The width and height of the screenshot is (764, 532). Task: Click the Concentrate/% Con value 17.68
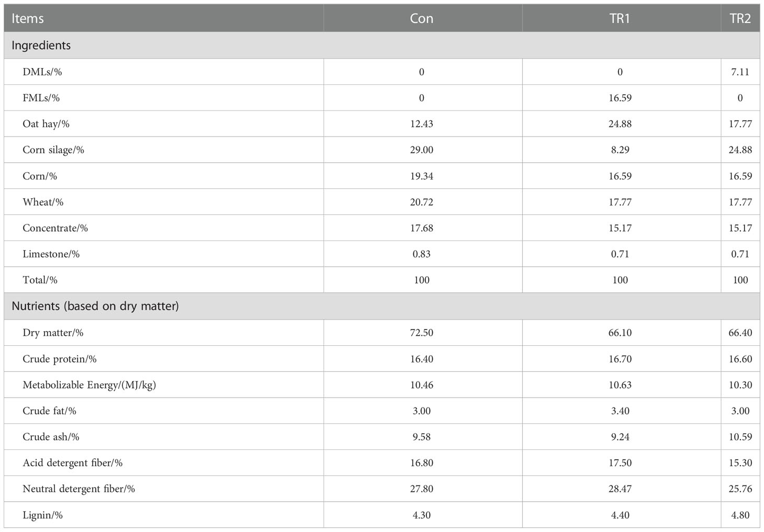coord(422,228)
